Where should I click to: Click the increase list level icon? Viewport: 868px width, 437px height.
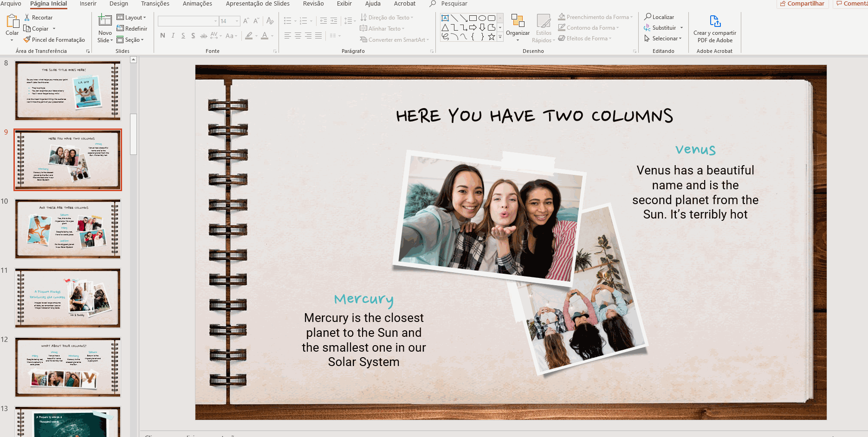point(334,21)
